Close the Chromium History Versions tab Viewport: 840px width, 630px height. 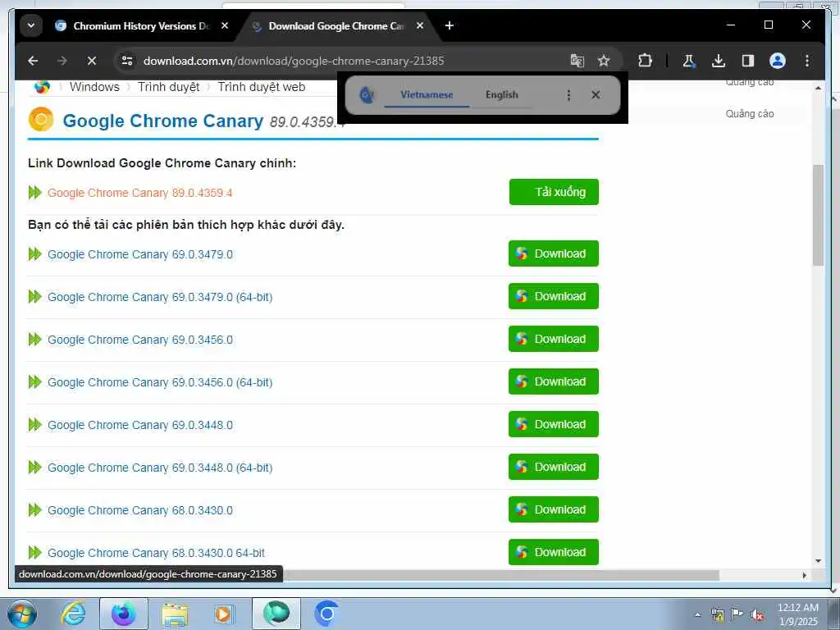coord(225,25)
